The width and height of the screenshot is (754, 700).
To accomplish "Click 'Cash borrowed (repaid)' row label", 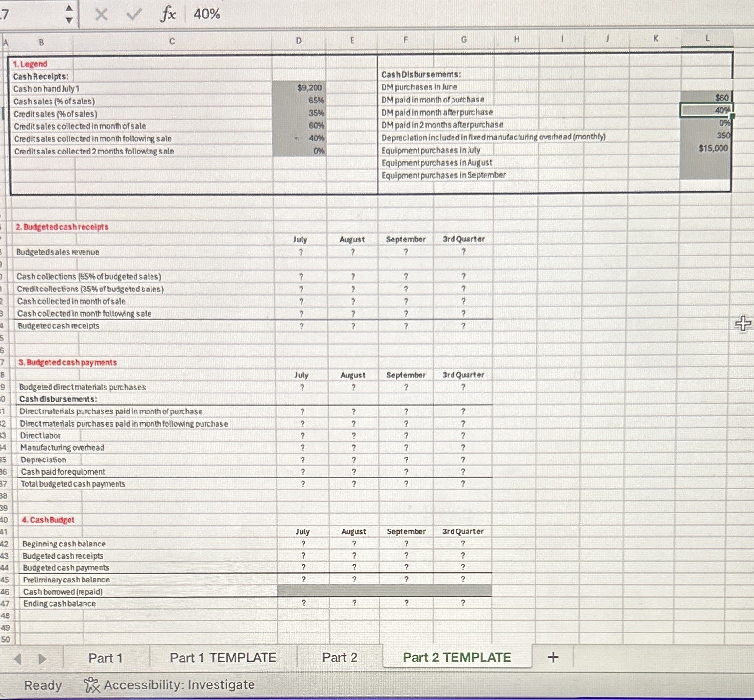I will 63,592.
